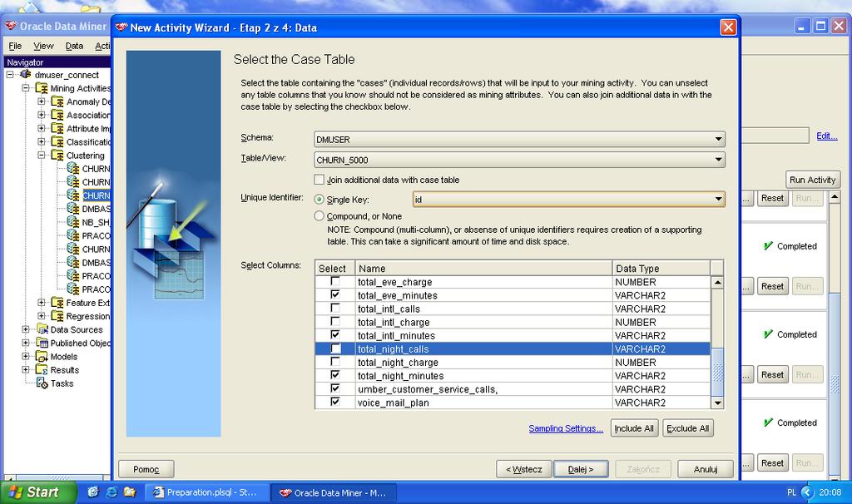
Task: Click the Anomaly Detection folder icon
Action: [57, 101]
